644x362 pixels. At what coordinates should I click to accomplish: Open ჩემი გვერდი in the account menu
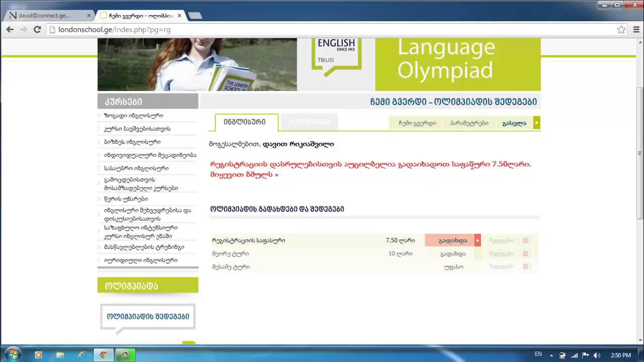point(417,123)
